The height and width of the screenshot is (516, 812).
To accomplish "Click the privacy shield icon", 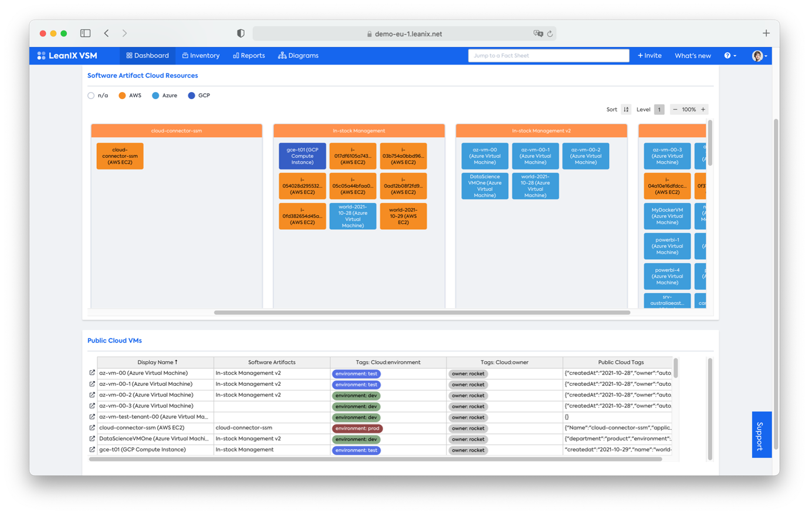I will click(241, 33).
